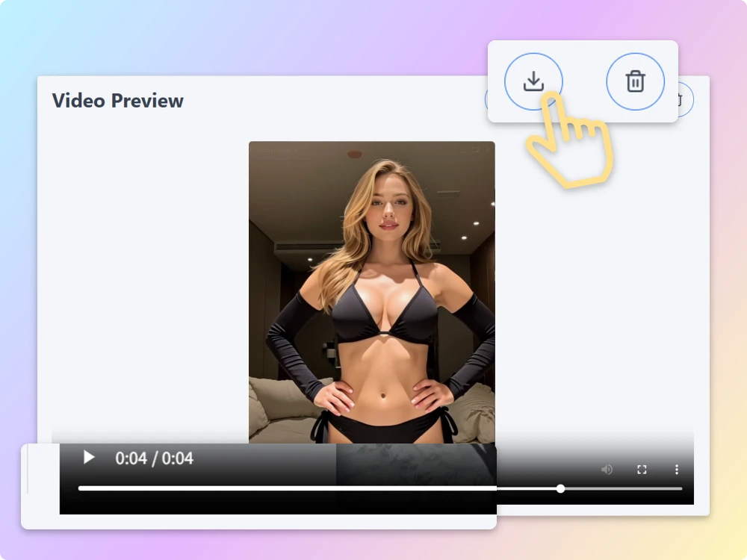Click the video progress bar
Viewport: 747px width, 560px height.
(380, 488)
